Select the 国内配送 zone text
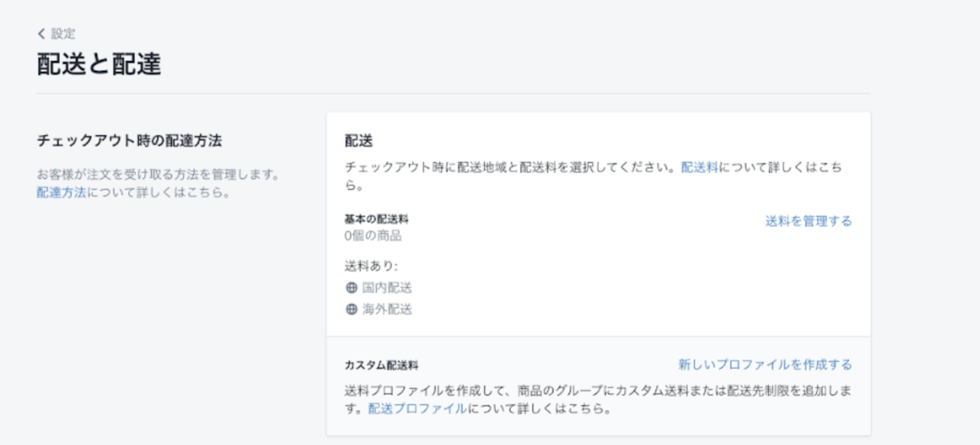This screenshot has height=445, width=980. (387, 288)
